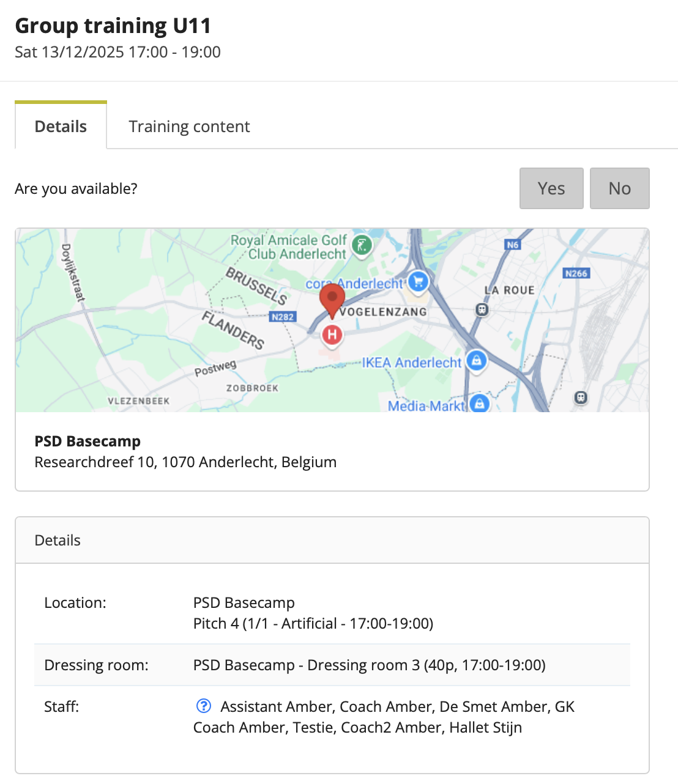Click the PSD Basecamp venue name below map
Viewport: 678px width, 784px height.
coord(88,441)
